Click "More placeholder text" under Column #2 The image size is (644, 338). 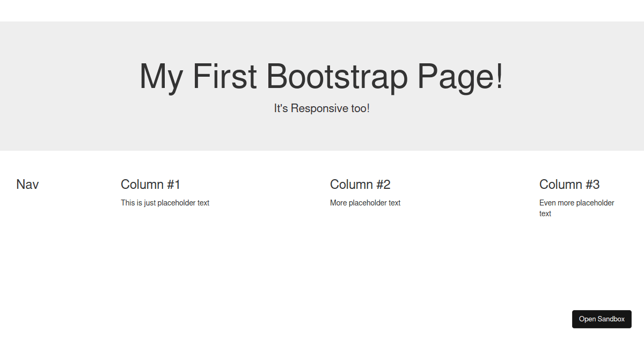click(365, 203)
